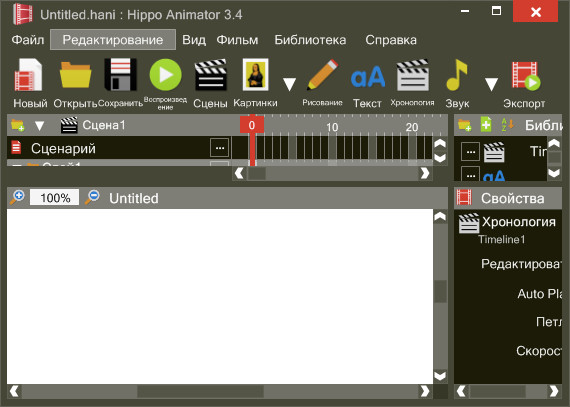Zoom in with magnifier plus icon

[x=17, y=197]
